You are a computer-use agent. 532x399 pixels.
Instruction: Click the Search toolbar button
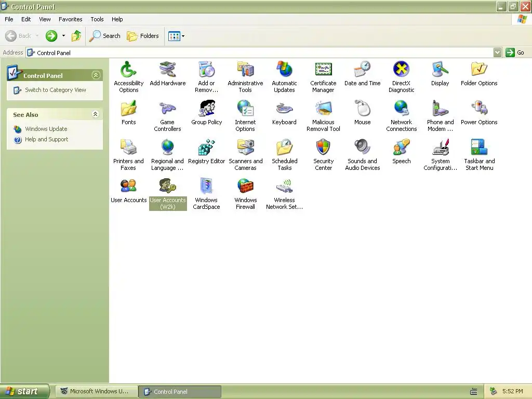click(105, 36)
